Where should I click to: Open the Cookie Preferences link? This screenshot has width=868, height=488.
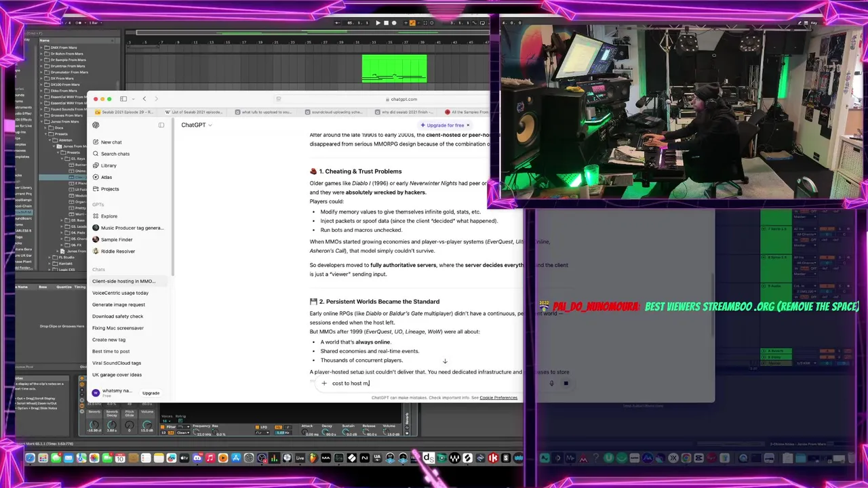pyautogui.click(x=498, y=398)
